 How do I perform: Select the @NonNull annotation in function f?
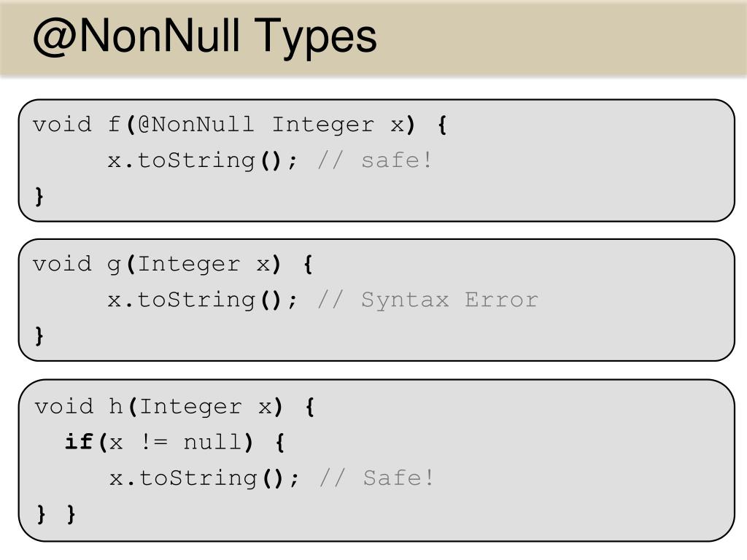coord(196,125)
